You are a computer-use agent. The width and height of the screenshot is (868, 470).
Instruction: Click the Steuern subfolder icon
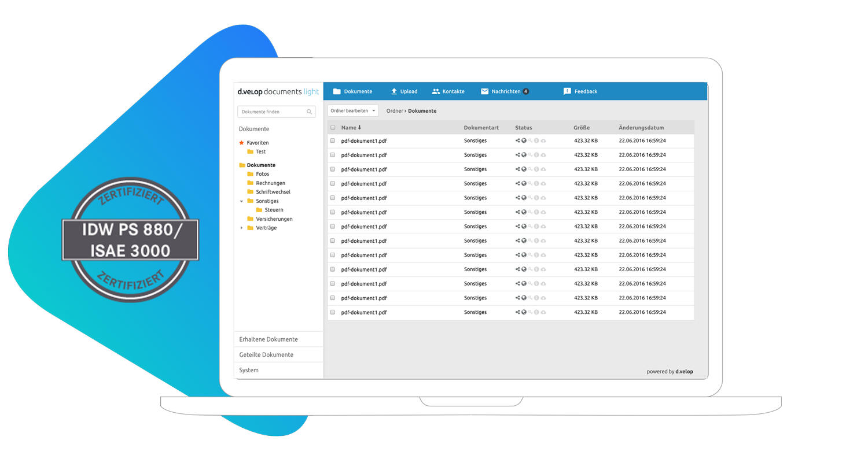[x=259, y=210]
